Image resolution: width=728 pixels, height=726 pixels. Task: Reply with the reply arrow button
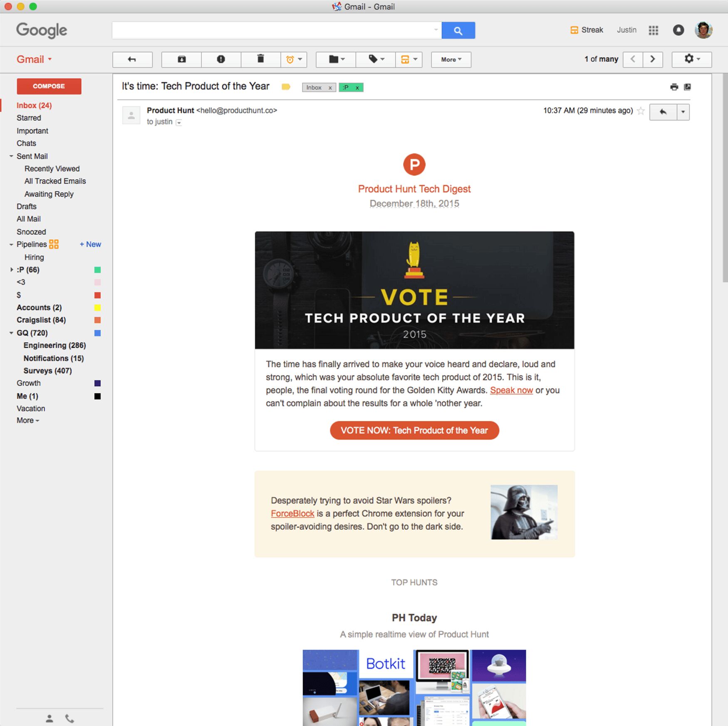[663, 112]
